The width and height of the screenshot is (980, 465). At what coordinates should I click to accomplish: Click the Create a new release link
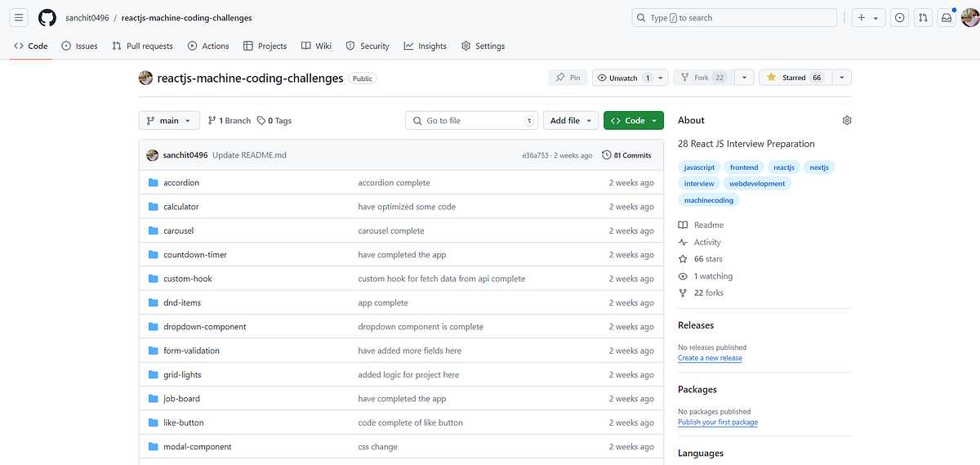[x=710, y=358]
